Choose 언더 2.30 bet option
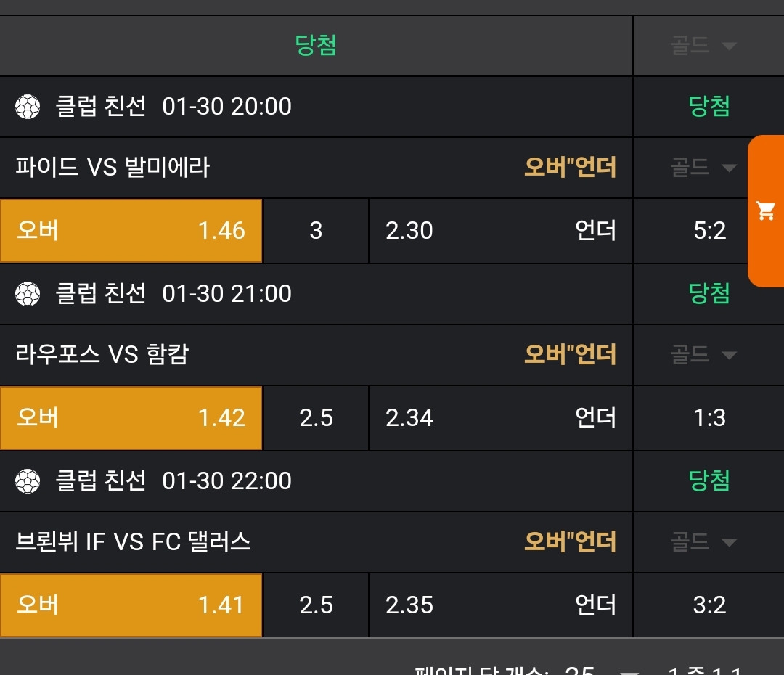 point(501,231)
